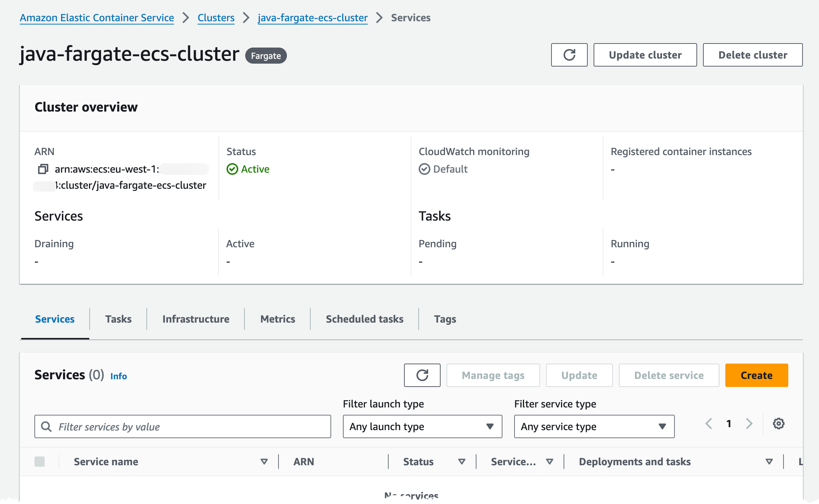Open java-fargate-ecs-cluster breadcrumb link
Screen dimensions: 819x504
[313, 18]
